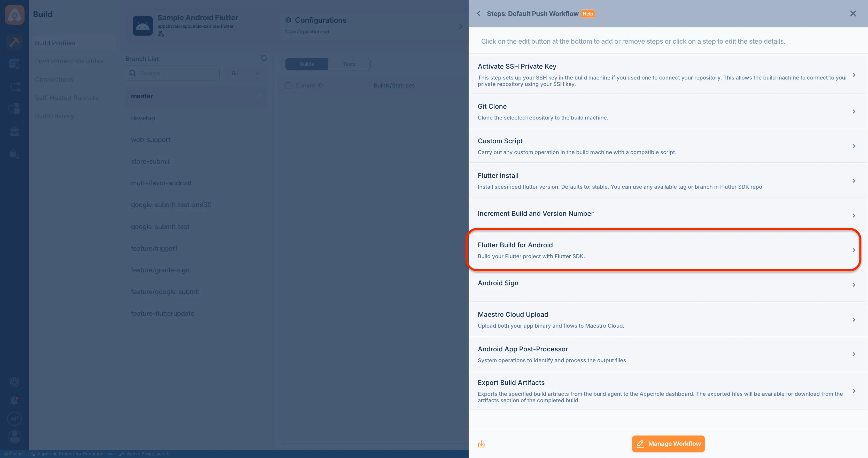Click the orange Help badge
This screenshot has height=458, width=868.
pos(588,14)
